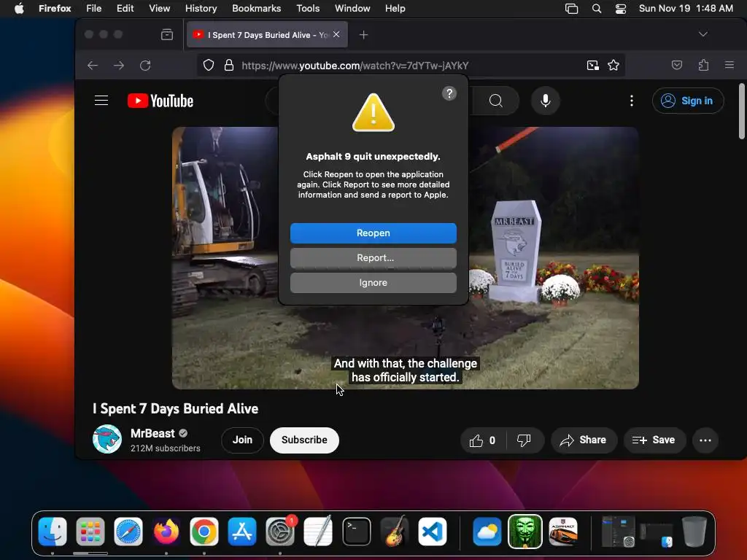747x560 pixels.
Task: Open YouTube settings three-dot menu
Action: tap(631, 101)
